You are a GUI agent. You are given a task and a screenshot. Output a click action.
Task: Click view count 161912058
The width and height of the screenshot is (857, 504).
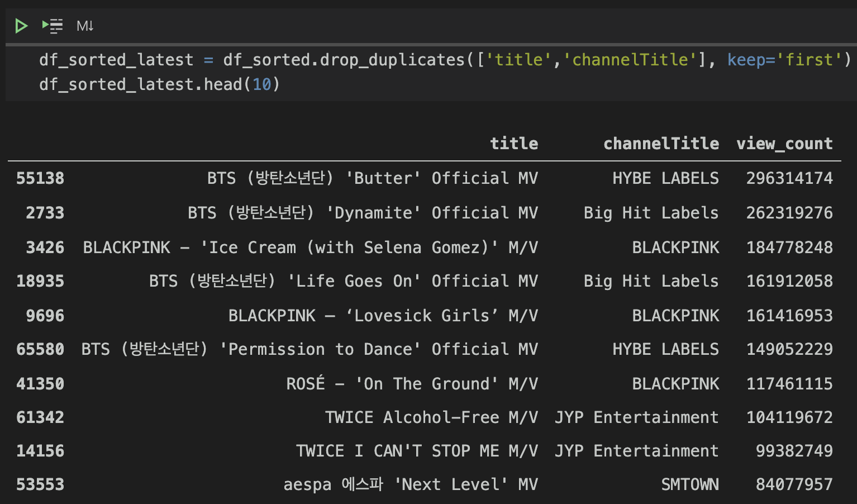789,281
